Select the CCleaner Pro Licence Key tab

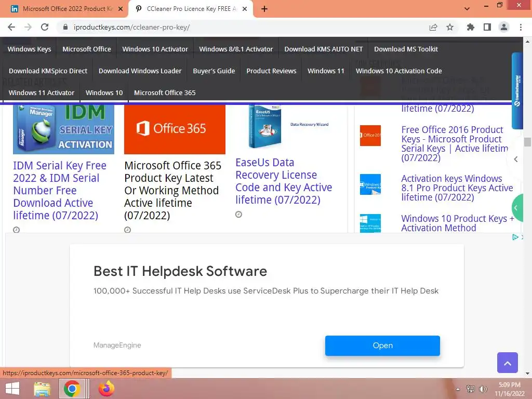click(x=191, y=9)
